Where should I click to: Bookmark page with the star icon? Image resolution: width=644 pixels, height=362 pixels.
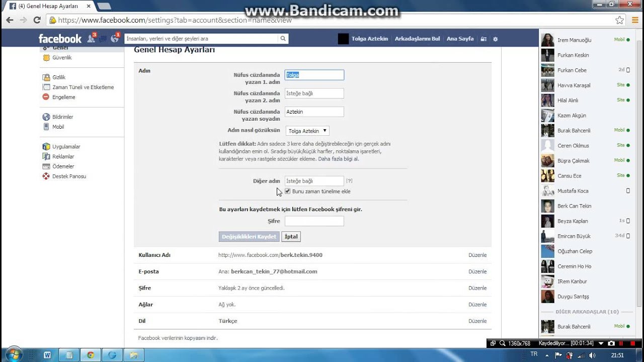coord(619,20)
